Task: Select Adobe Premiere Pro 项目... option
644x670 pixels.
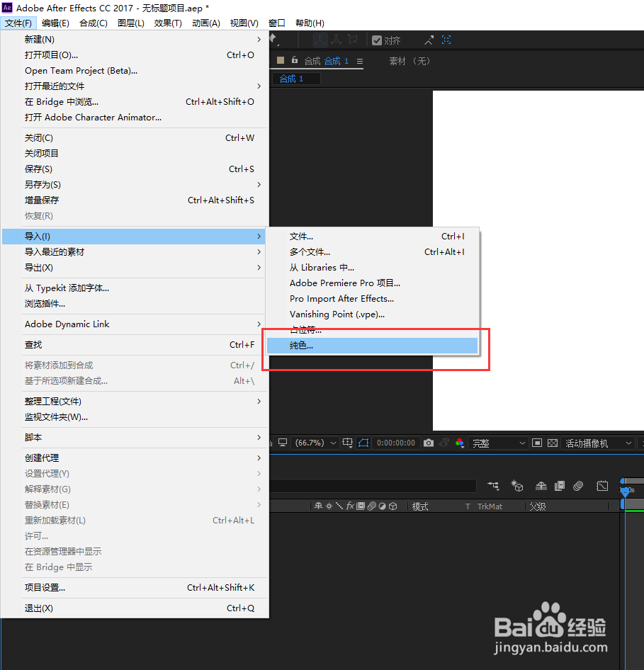Action: (x=372, y=283)
